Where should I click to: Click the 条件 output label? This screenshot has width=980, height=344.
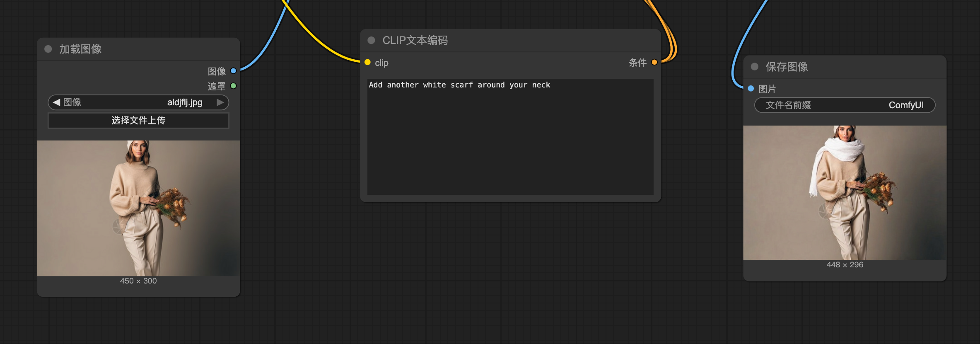point(637,63)
